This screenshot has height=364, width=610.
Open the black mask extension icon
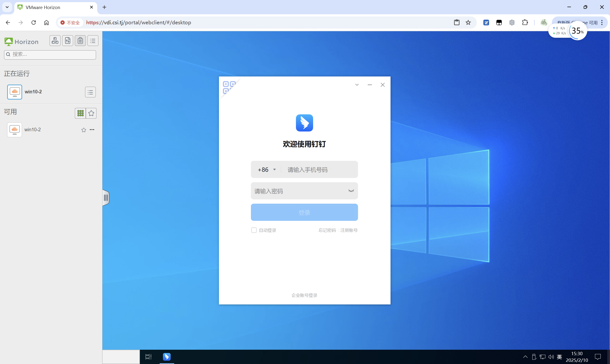coord(499,23)
